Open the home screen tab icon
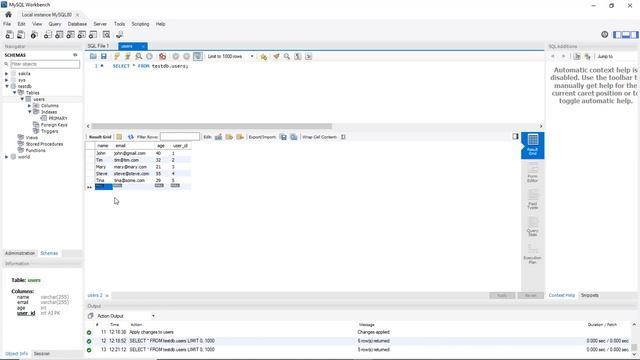Screen dimensions: 640x360 click(8, 14)
